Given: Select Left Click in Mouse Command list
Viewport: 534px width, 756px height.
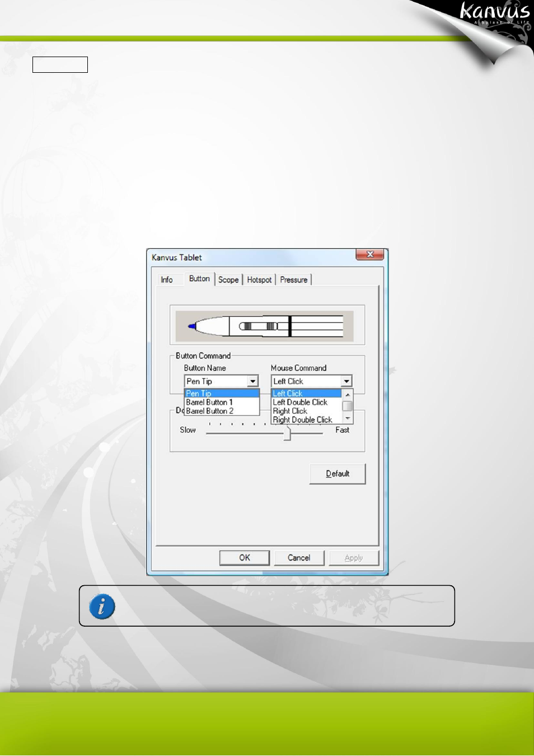Looking at the screenshot, I should [x=306, y=393].
